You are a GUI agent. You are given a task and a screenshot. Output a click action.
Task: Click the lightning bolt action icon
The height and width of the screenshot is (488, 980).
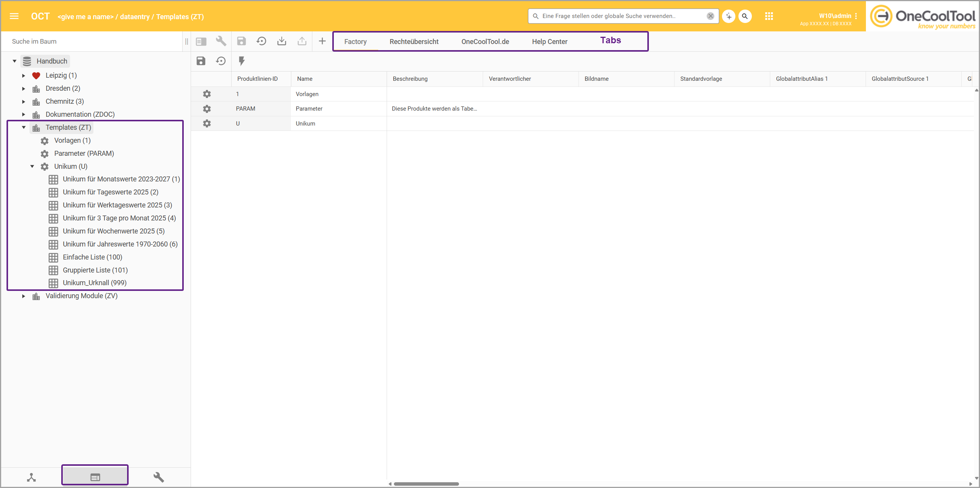[x=242, y=61]
